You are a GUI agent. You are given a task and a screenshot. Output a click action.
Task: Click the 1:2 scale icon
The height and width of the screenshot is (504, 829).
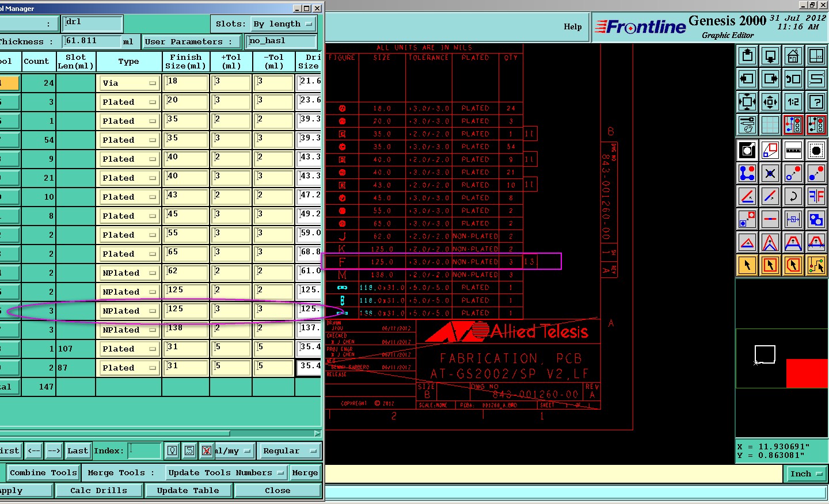pyautogui.click(x=793, y=102)
